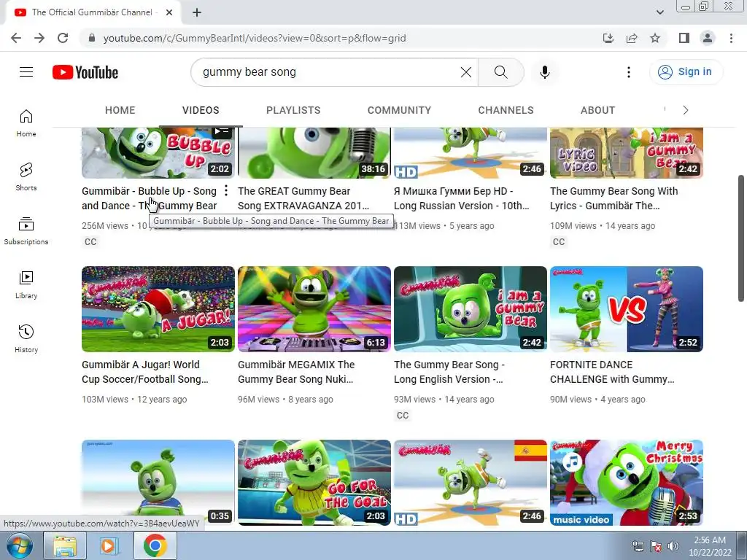Viewport: 747px width, 560px height.
Task: Open Long English Version video title
Action: (x=449, y=372)
